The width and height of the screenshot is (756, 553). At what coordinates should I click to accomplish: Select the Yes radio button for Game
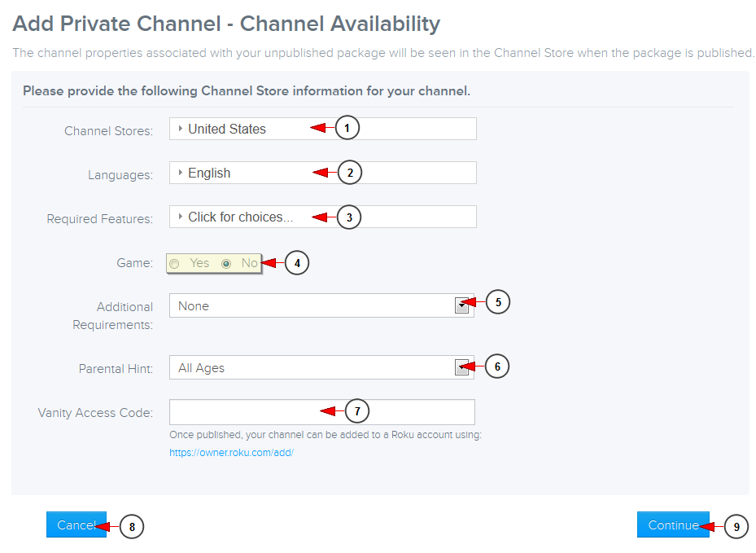(x=173, y=263)
